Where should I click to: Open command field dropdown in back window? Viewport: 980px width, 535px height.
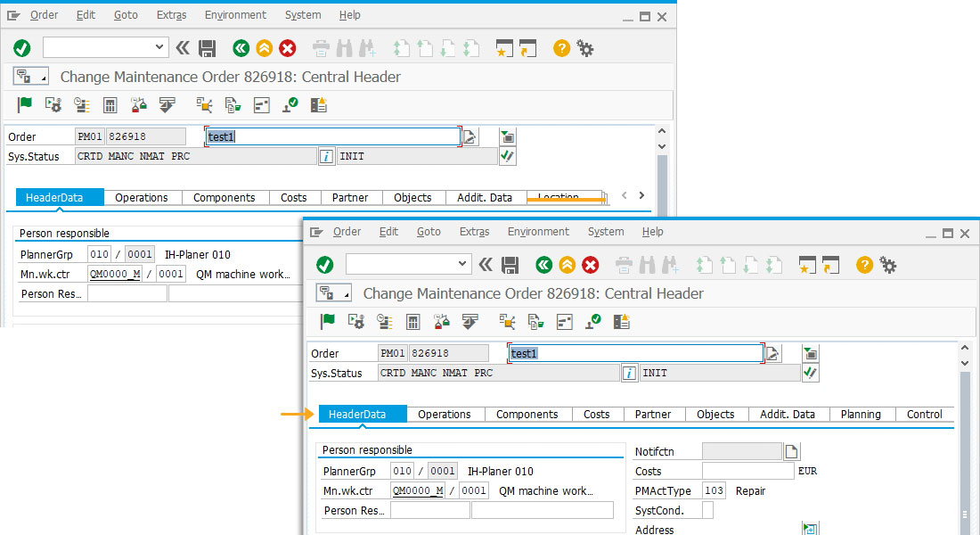click(x=159, y=47)
